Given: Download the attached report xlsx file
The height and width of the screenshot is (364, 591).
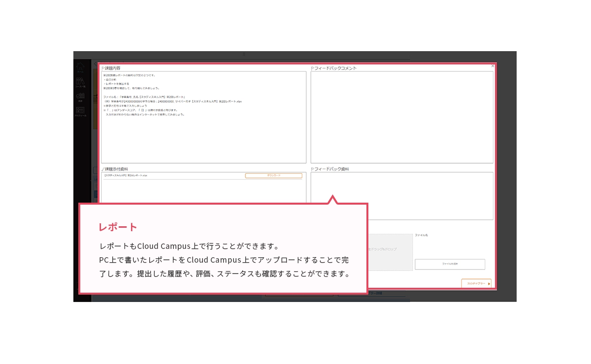Looking at the screenshot, I should click(273, 176).
